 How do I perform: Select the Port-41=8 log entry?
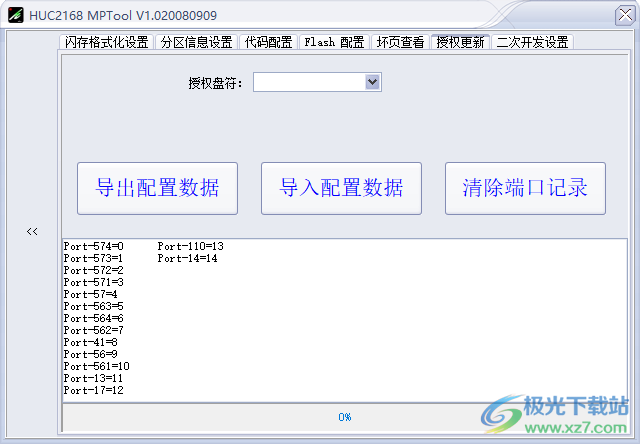(x=91, y=342)
